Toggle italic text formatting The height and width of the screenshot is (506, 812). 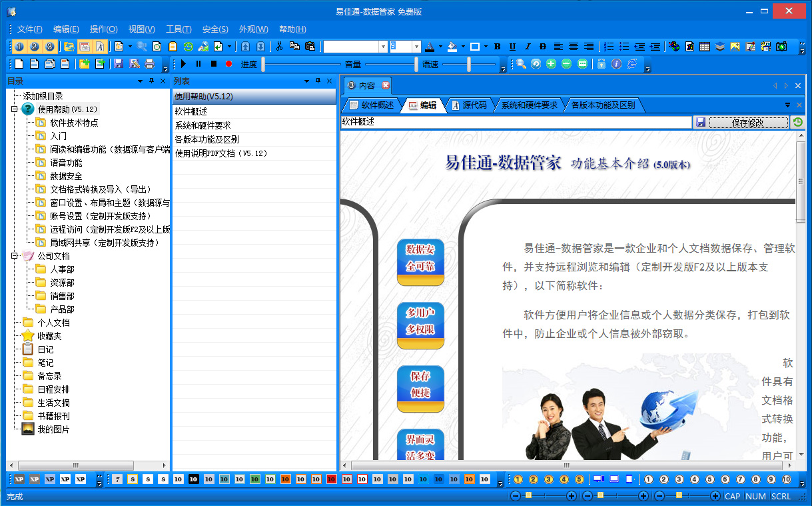(528, 47)
